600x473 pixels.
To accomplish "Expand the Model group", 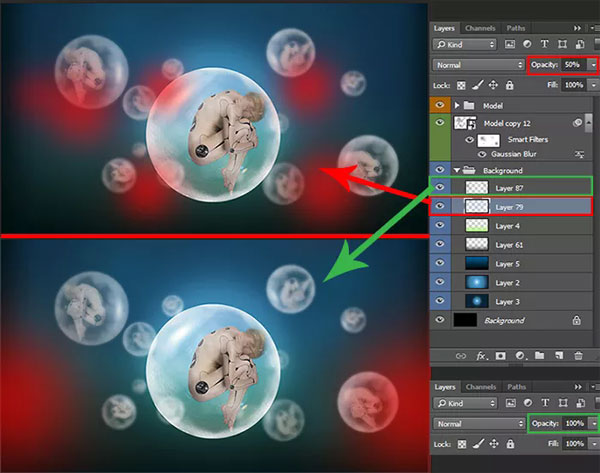I will 457,105.
